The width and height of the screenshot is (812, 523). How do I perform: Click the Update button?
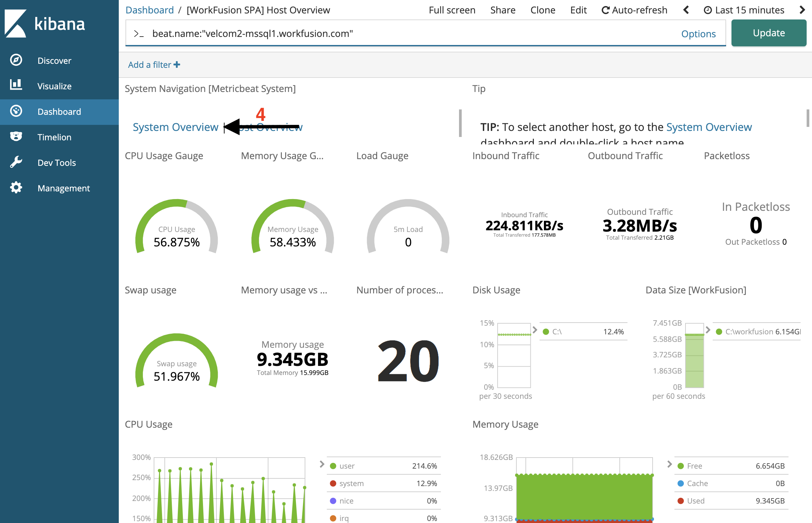click(x=769, y=33)
